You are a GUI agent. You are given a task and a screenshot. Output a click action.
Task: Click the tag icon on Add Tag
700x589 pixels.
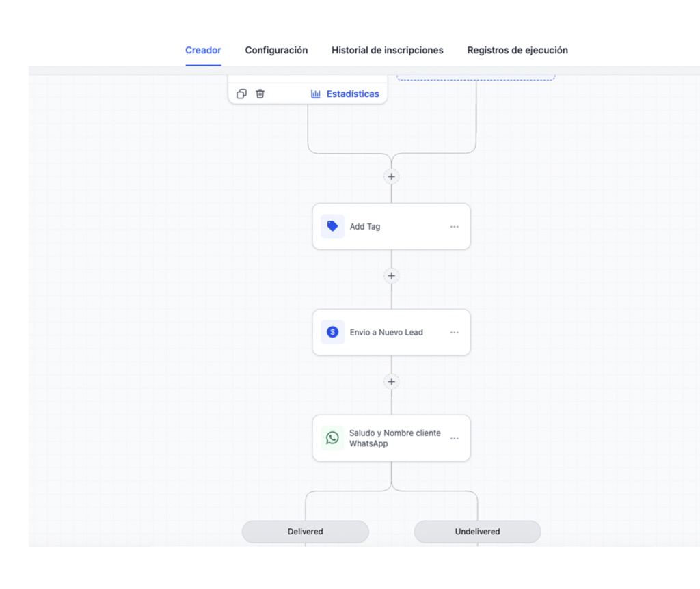click(x=332, y=226)
